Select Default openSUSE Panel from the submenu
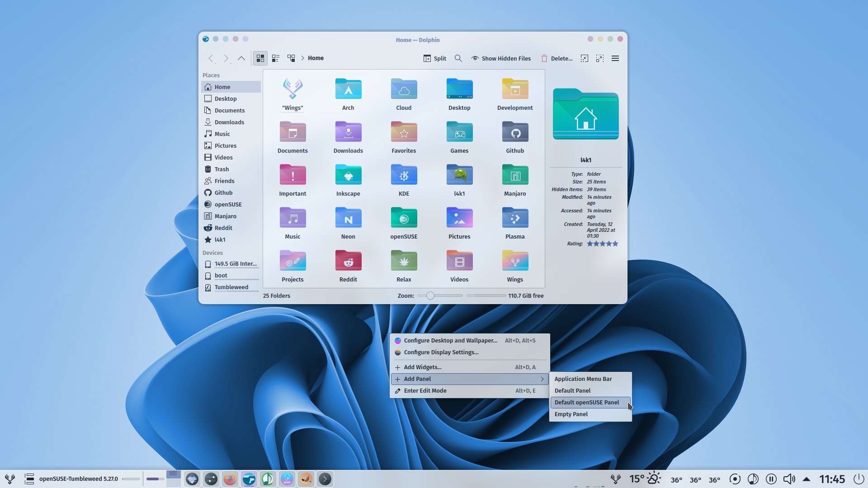 pos(586,402)
